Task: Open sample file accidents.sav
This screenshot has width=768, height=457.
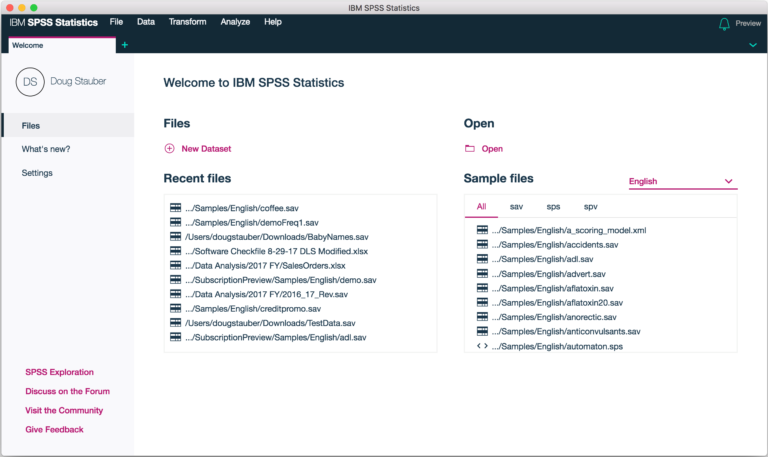Action: pos(555,245)
